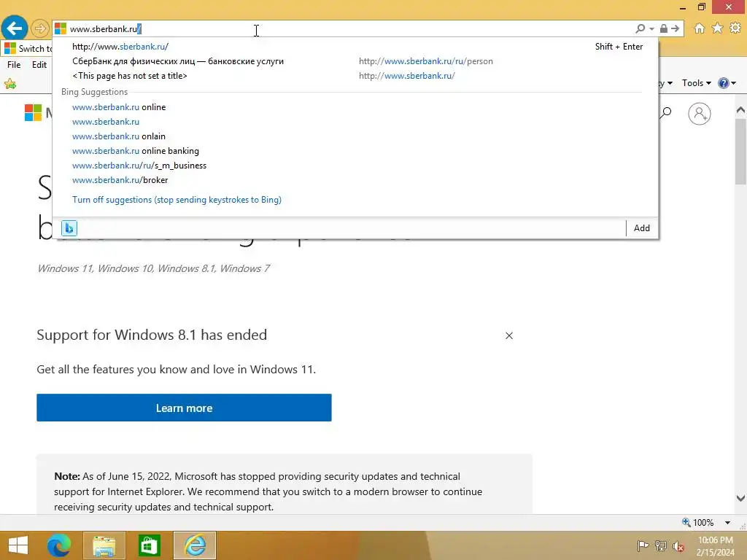Click the account sign-in avatar icon
The width and height of the screenshot is (747, 560).
pyautogui.click(x=699, y=113)
